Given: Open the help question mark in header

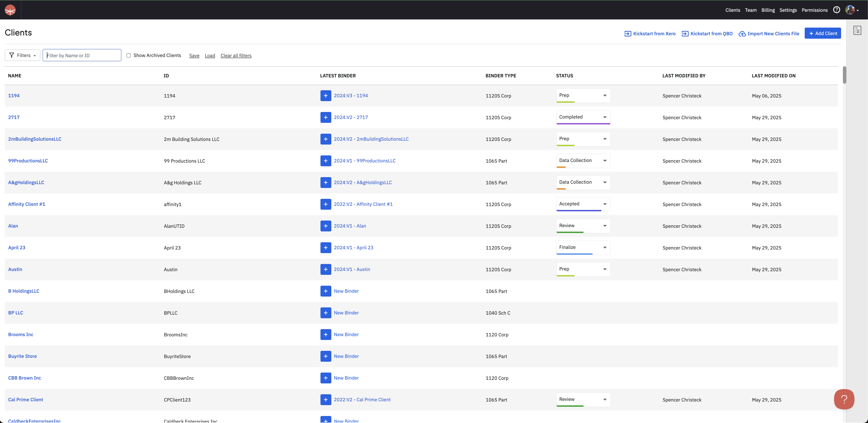Looking at the screenshot, I should (836, 10).
